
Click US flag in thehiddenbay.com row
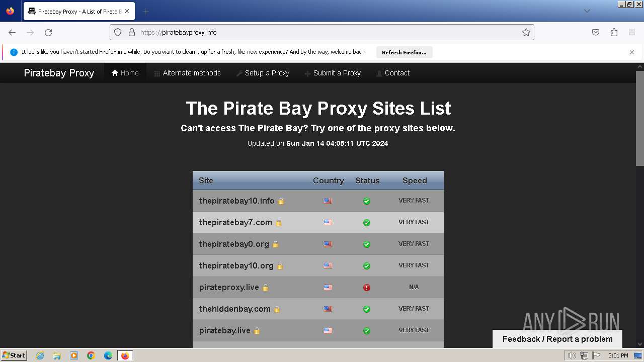pos(328,309)
